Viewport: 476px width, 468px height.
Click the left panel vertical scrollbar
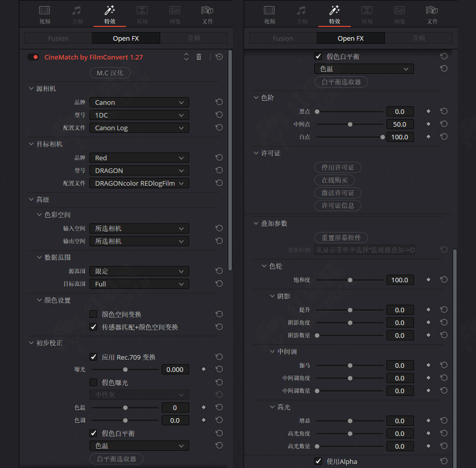pyautogui.click(x=230, y=160)
